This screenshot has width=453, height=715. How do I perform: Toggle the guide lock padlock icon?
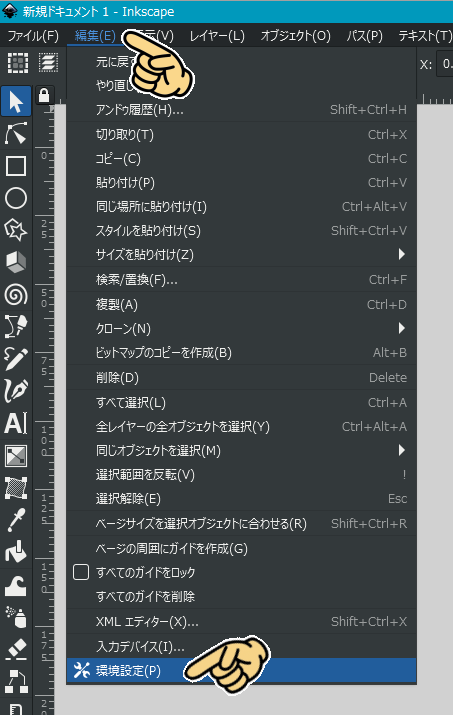click(44, 95)
